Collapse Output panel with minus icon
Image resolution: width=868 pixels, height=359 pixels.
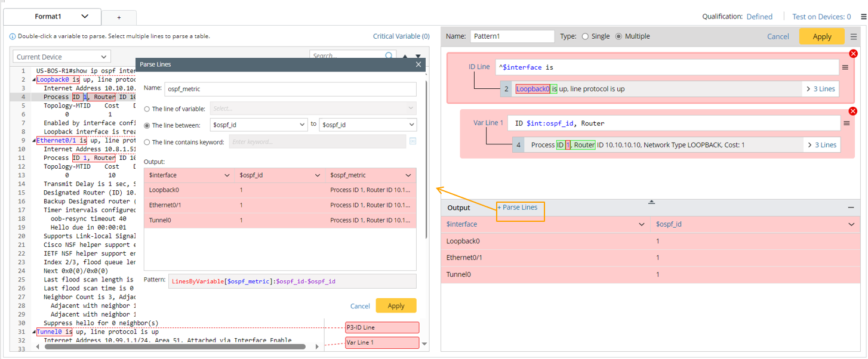coord(851,208)
